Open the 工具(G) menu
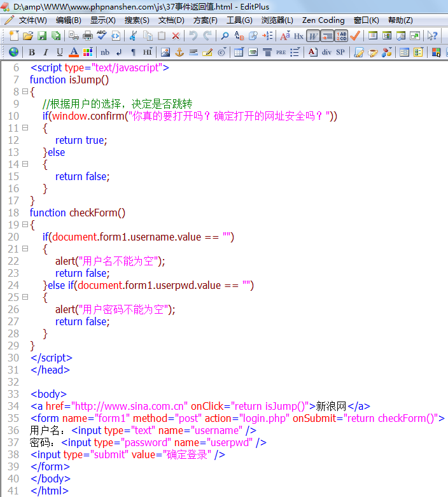The height and width of the screenshot is (497, 448). tap(239, 20)
